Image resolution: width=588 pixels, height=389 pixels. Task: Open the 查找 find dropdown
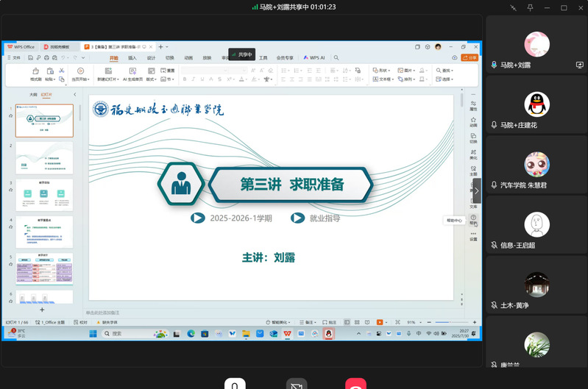point(446,71)
